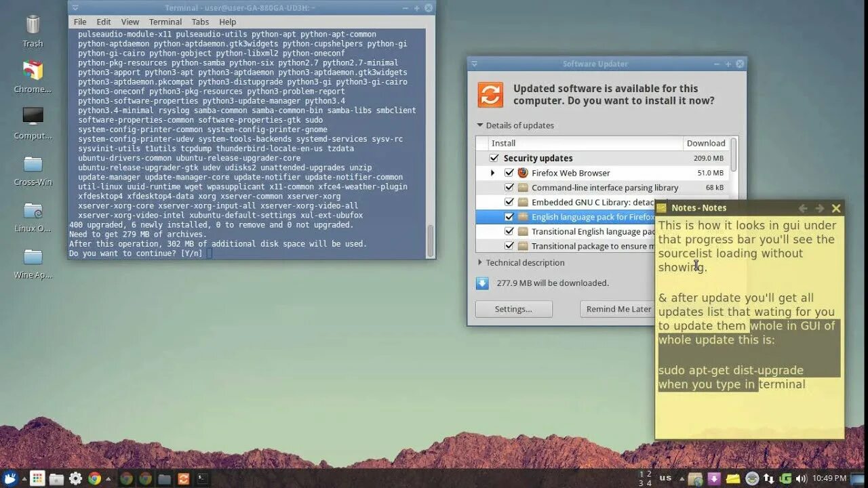This screenshot has width=868, height=488.
Task: Click the round grey face tray icon
Action: coord(752,479)
